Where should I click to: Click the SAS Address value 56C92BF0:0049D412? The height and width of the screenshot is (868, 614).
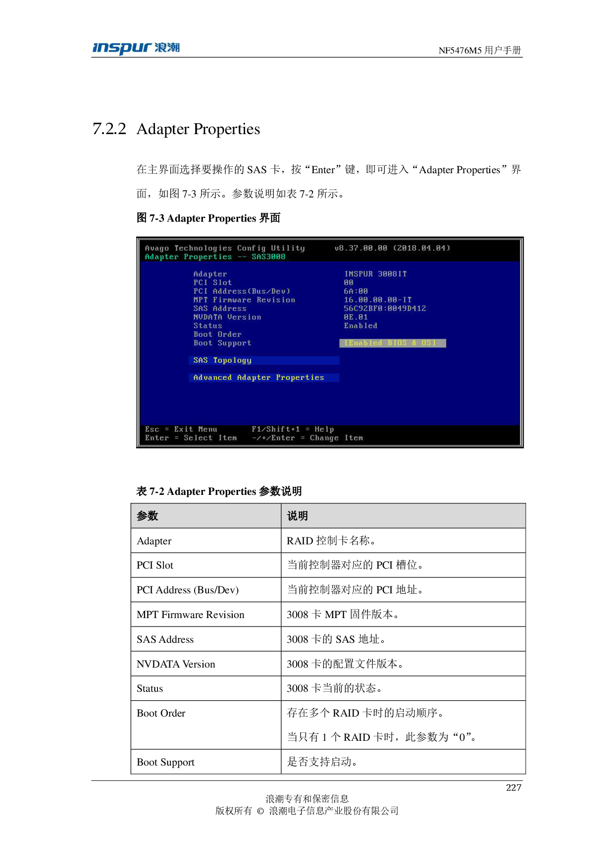pos(385,308)
